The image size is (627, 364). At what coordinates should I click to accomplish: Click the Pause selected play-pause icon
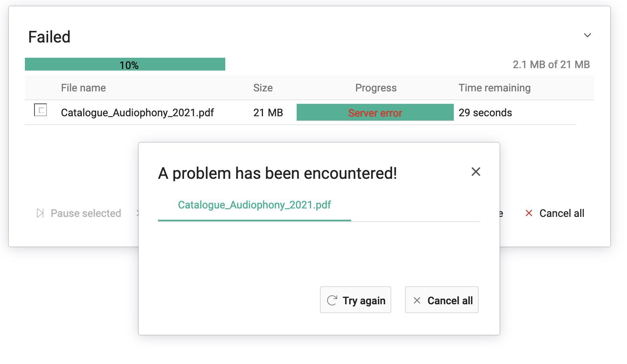[x=40, y=213]
